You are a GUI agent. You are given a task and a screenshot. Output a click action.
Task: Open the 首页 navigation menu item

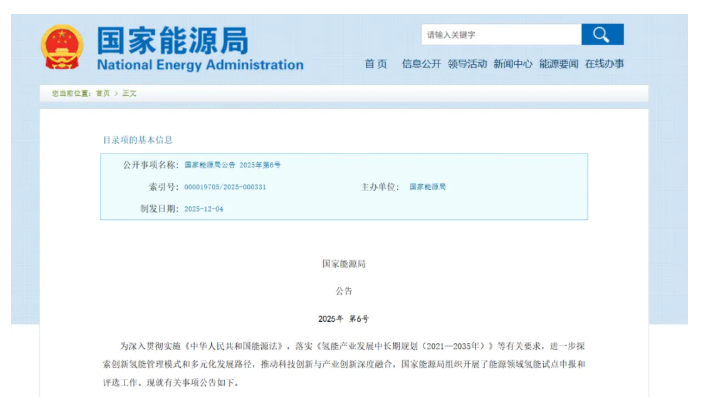click(375, 64)
